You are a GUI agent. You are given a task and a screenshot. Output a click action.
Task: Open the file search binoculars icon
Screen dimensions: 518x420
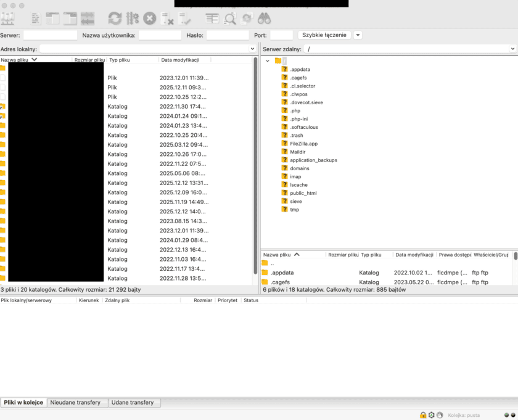pos(265,19)
